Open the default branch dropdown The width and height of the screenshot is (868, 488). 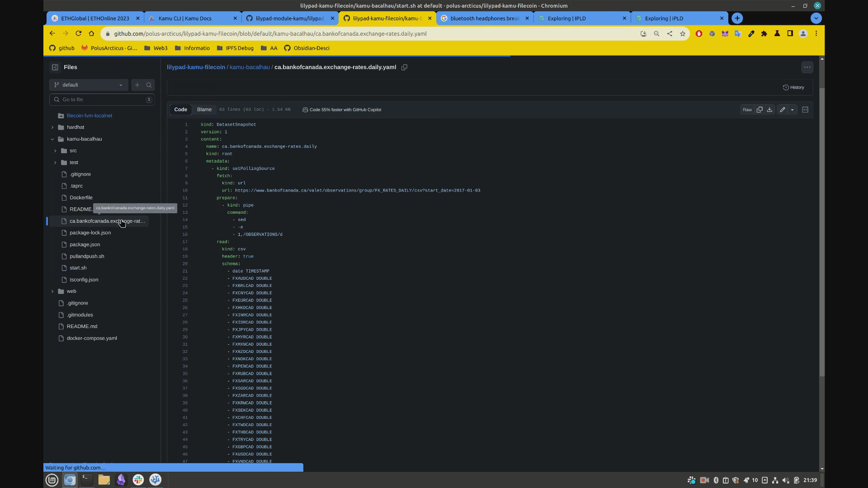(x=89, y=85)
